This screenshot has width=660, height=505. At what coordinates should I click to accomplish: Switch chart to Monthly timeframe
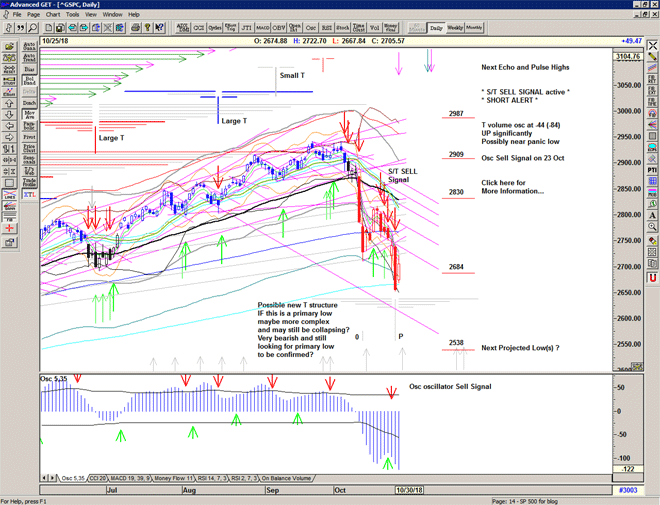click(x=475, y=28)
